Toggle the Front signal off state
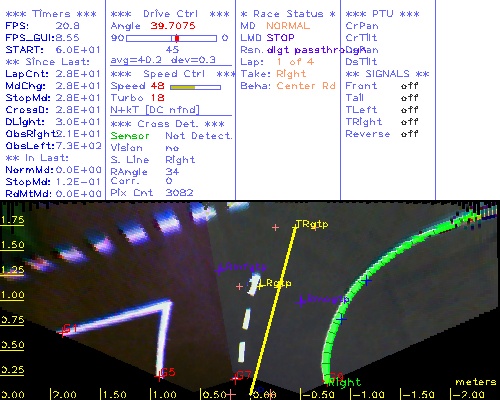This screenshot has height=400, width=500. tap(409, 86)
